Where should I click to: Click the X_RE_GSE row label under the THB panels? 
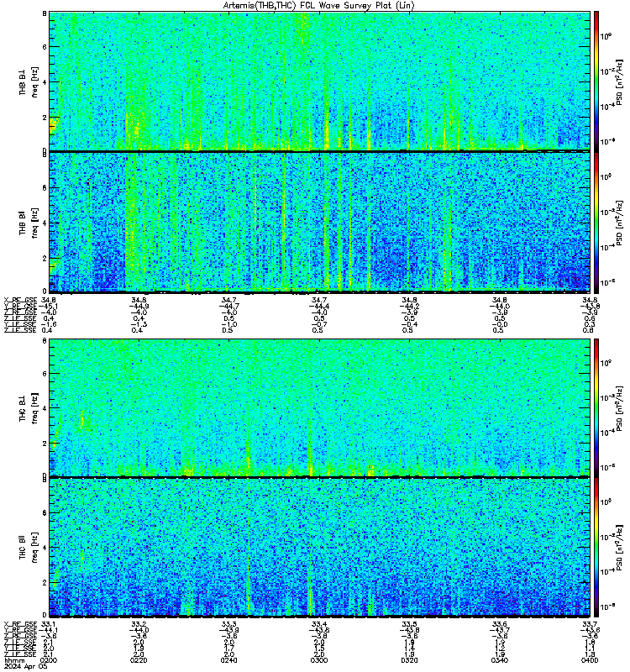20,301
